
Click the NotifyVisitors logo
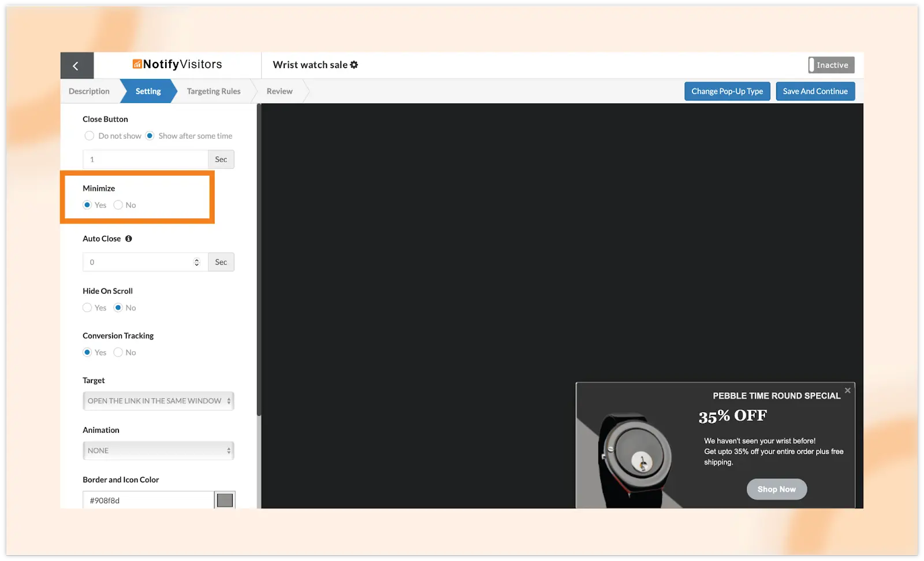[177, 65]
